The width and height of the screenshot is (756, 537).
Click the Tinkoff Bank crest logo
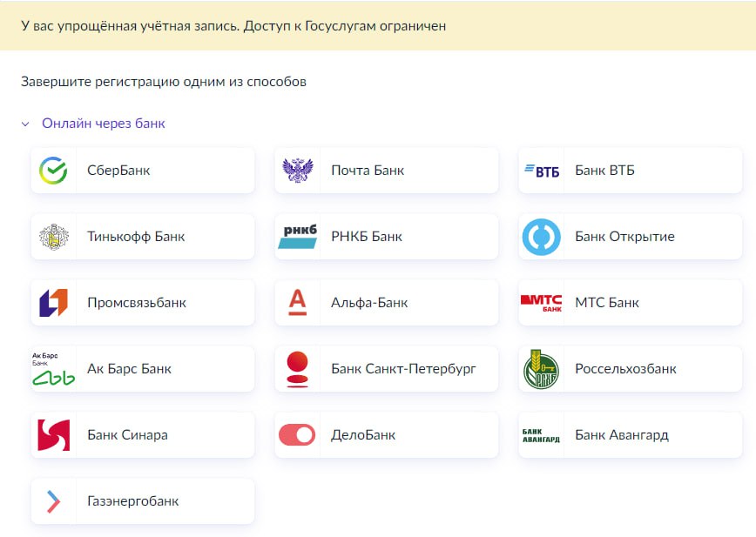53,237
